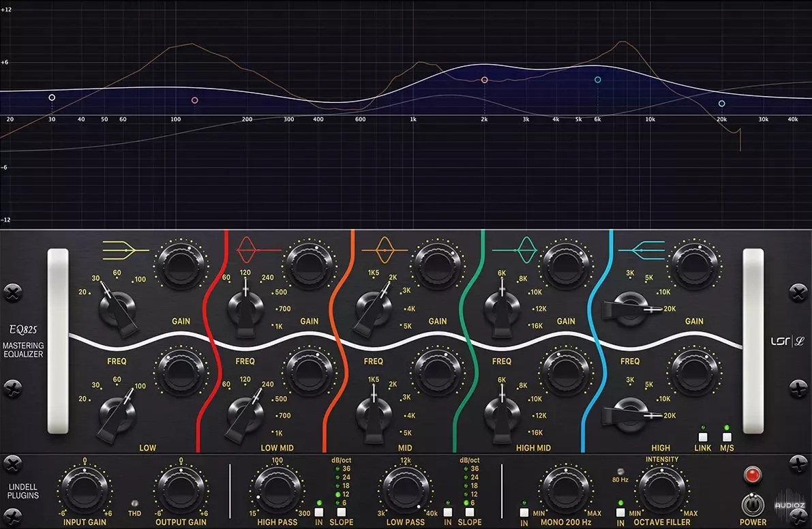
Task: Click the EQ825 Mastering Equalizer label
Action: (x=23, y=342)
